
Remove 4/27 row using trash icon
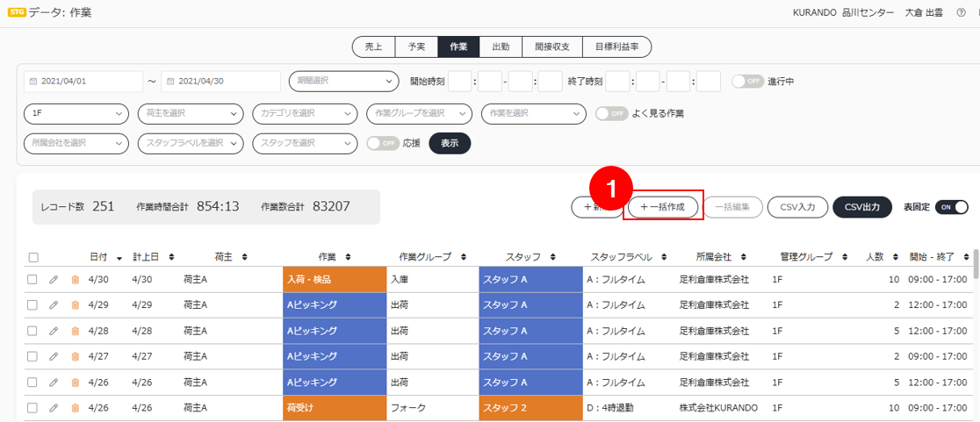75,356
